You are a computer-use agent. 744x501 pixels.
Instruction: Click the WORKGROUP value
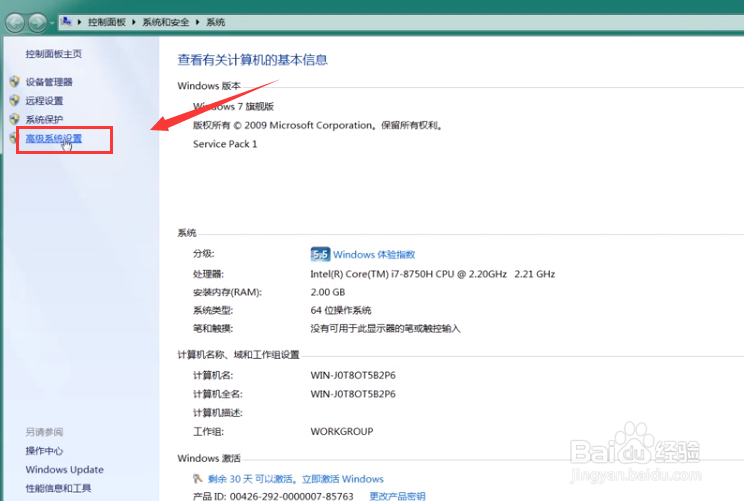(x=342, y=431)
